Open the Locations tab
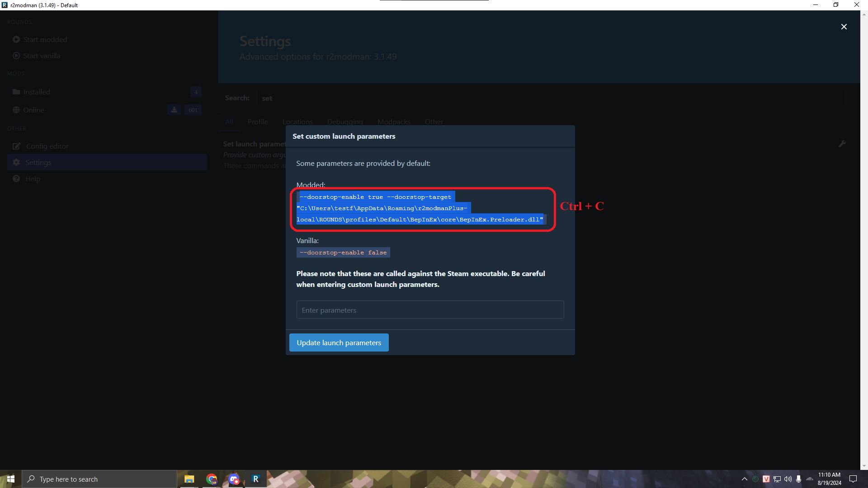 click(x=297, y=122)
